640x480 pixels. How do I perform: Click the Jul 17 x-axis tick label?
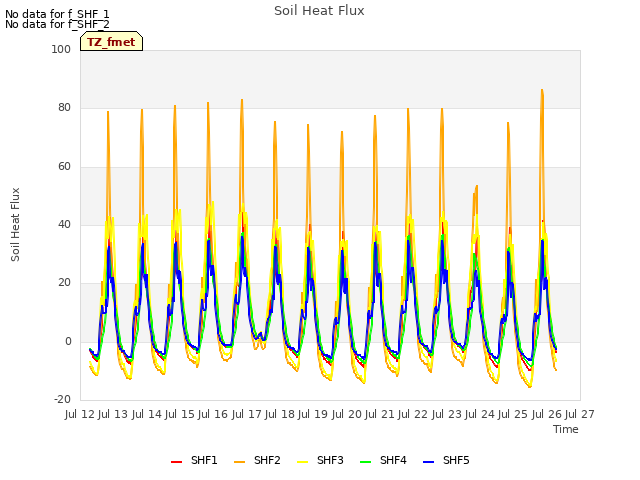click(247, 414)
